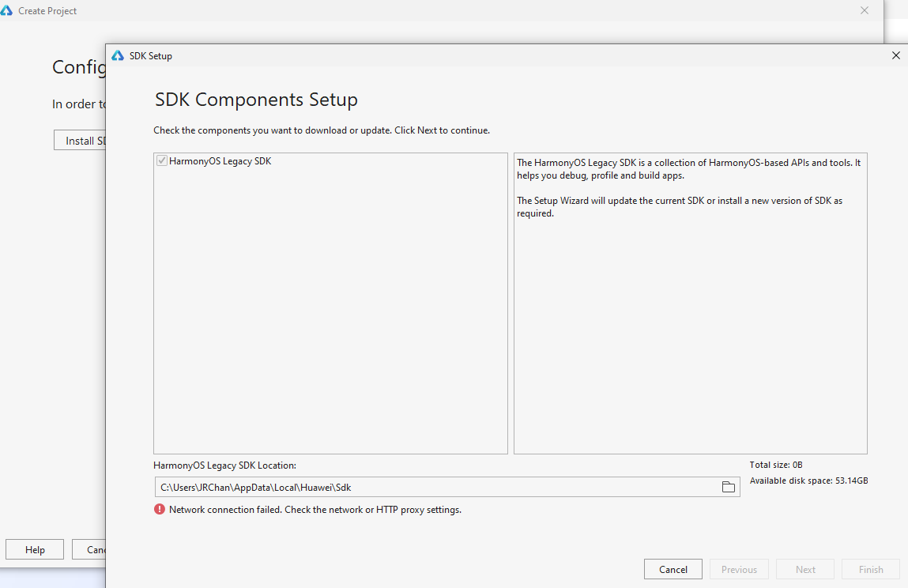This screenshot has width=908, height=588.
Task: Click the DevEco logo in Create Project title bar
Action: [7, 11]
